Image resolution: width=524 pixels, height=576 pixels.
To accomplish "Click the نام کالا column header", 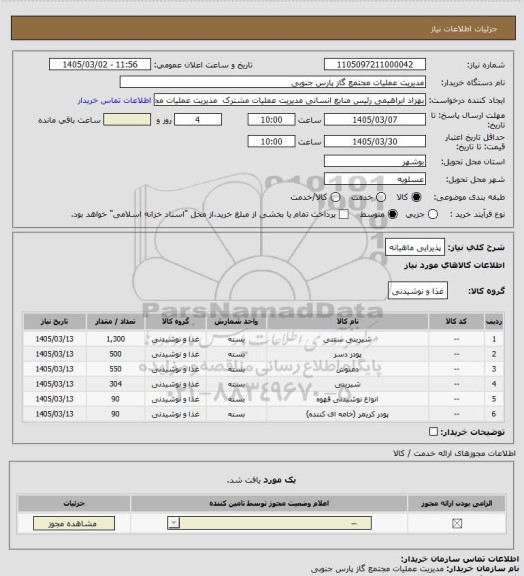I will click(x=347, y=321).
